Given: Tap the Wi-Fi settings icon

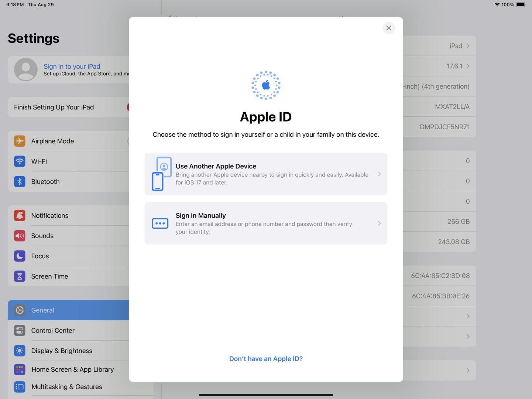Looking at the screenshot, I should tap(20, 161).
